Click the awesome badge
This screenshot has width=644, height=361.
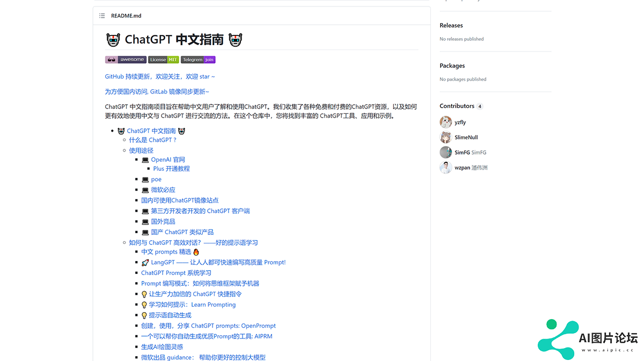point(126,60)
